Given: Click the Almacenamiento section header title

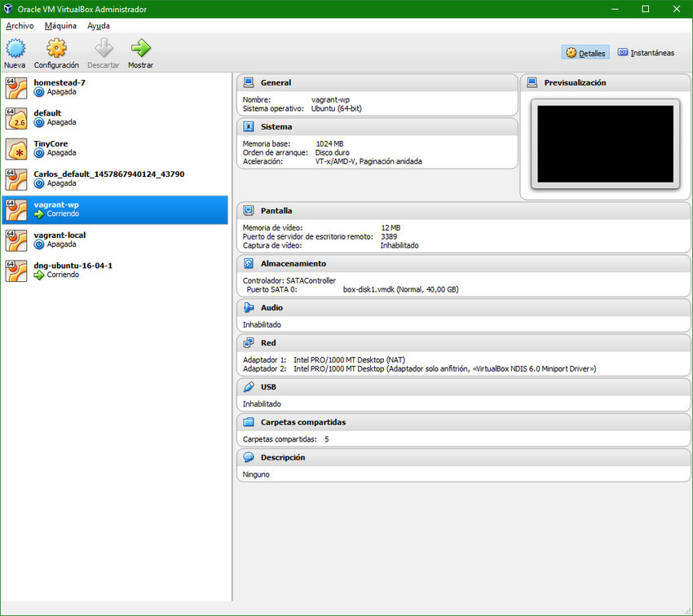Looking at the screenshot, I should (x=294, y=264).
